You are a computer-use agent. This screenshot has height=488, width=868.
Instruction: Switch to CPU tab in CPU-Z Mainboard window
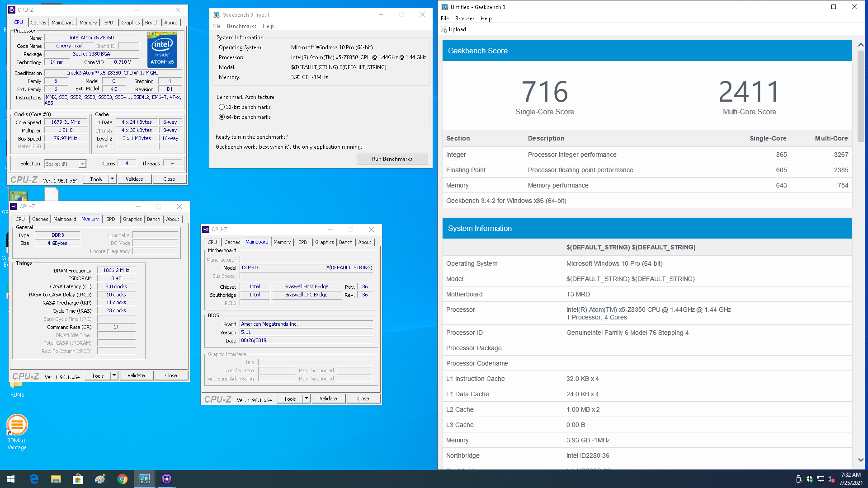click(212, 242)
